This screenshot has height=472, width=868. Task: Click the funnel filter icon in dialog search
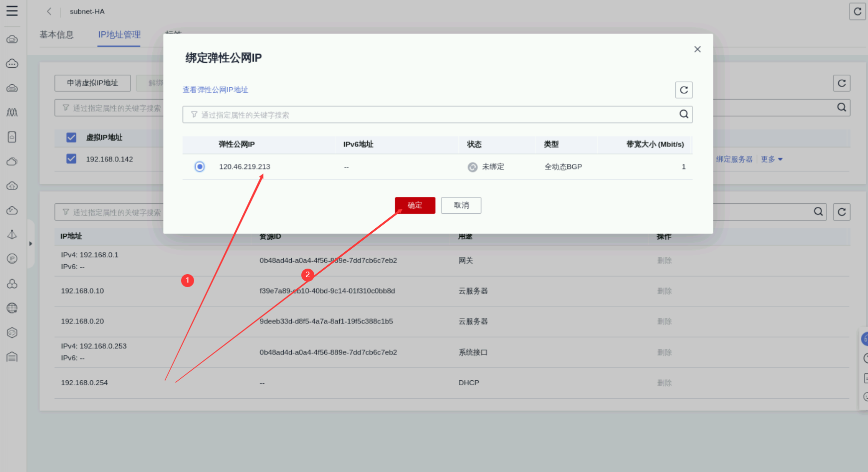[194, 115]
